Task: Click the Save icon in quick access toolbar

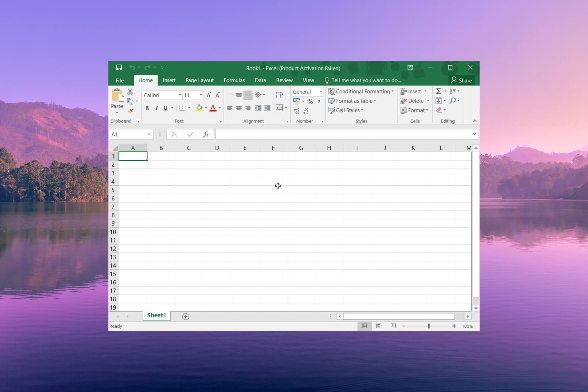Action: [x=119, y=67]
